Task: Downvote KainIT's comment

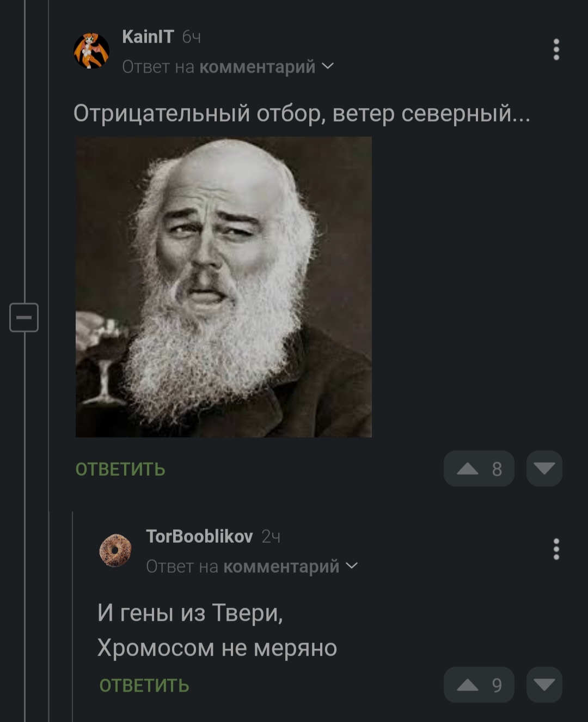Action: tap(544, 469)
